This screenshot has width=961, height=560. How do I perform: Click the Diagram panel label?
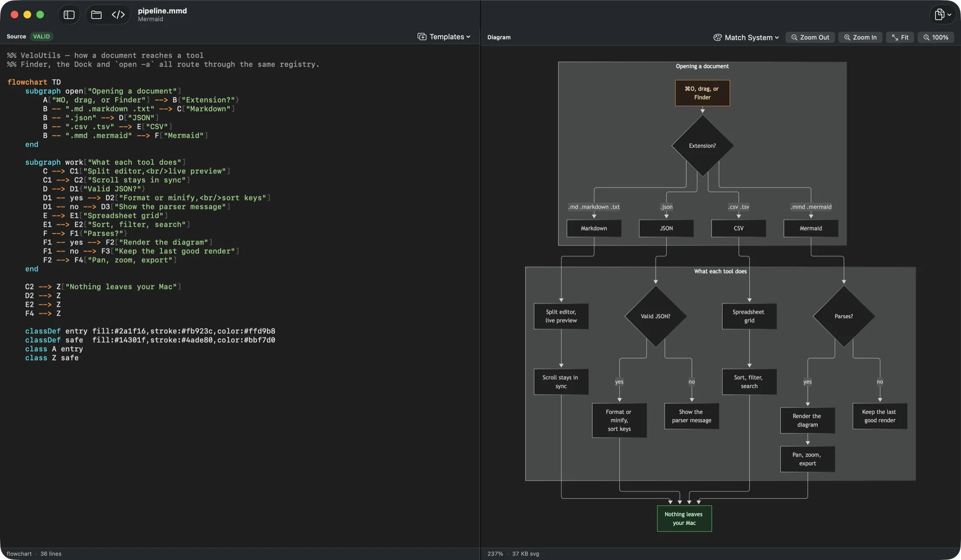[499, 38]
